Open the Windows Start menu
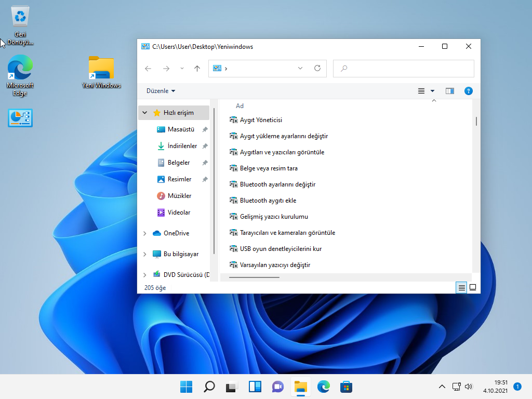The width and height of the screenshot is (532, 399). 186,387
